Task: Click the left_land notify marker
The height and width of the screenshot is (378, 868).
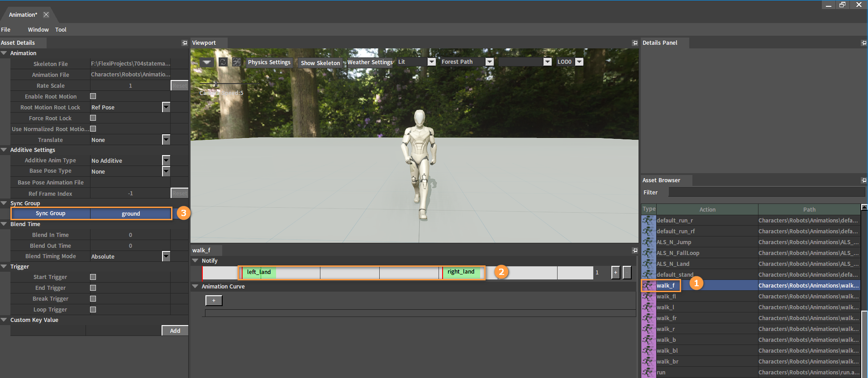Action: click(259, 272)
